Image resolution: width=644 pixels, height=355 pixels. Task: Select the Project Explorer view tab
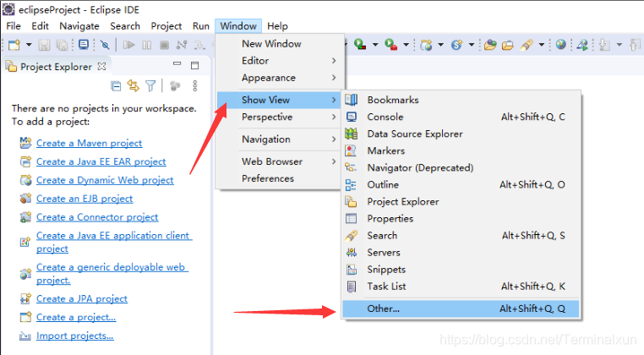click(x=56, y=67)
